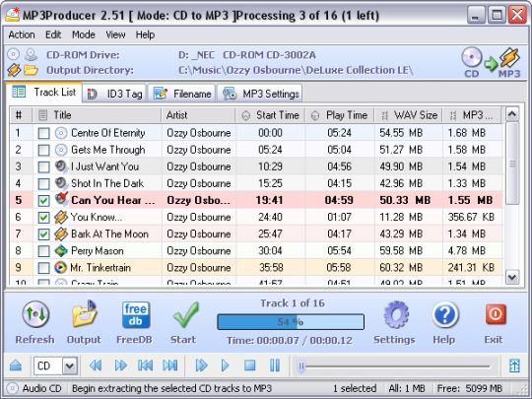The image size is (532, 399).
Task: Skip to previous track
Action: click(x=145, y=366)
